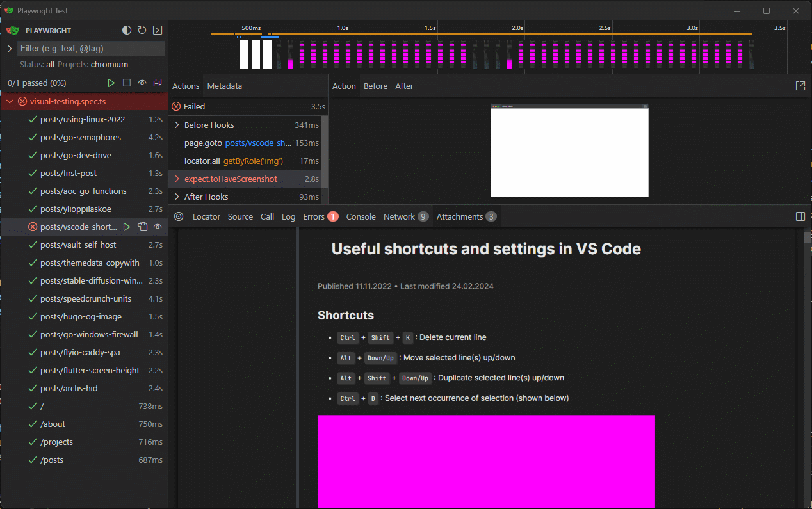The width and height of the screenshot is (812, 509).
Task: Click the reload tests refresh icon
Action: (x=142, y=30)
